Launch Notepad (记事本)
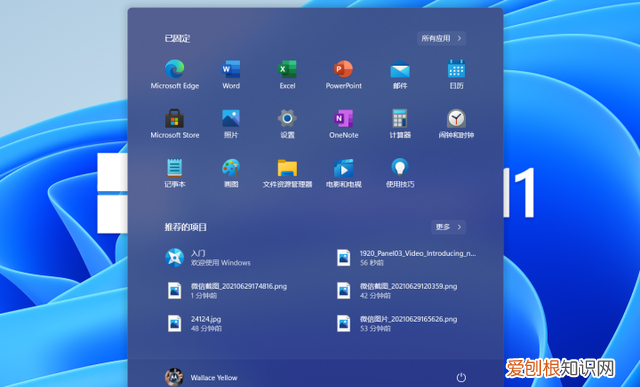The height and width of the screenshot is (387, 640). tap(175, 173)
